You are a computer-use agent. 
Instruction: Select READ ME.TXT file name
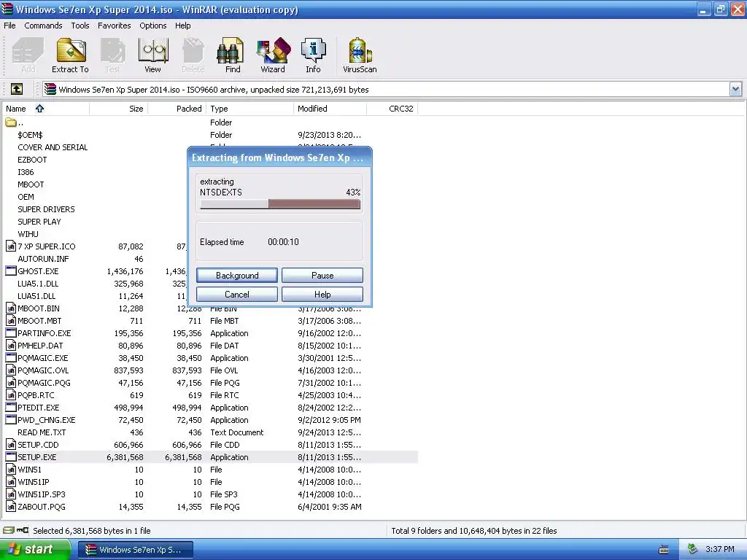pyautogui.click(x=42, y=432)
